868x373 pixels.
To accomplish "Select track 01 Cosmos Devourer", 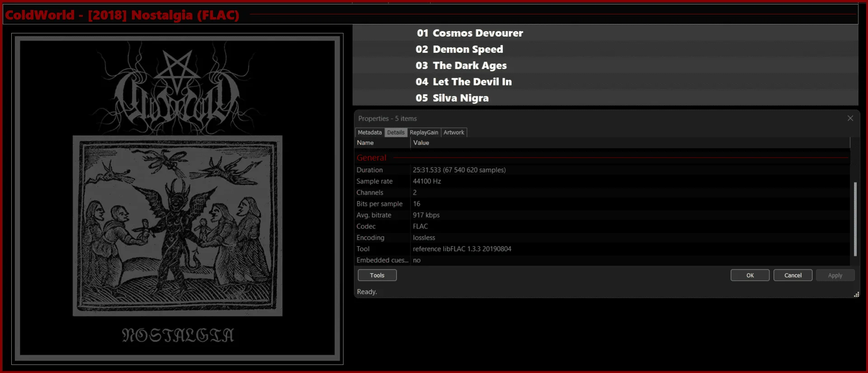I will pyautogui.click(x=605, y=33).
